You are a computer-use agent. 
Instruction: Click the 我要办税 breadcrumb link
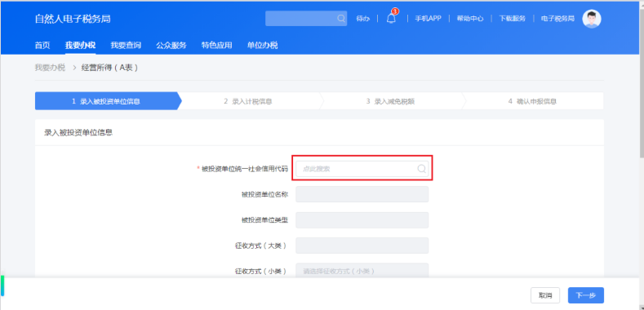pos(50,68)
